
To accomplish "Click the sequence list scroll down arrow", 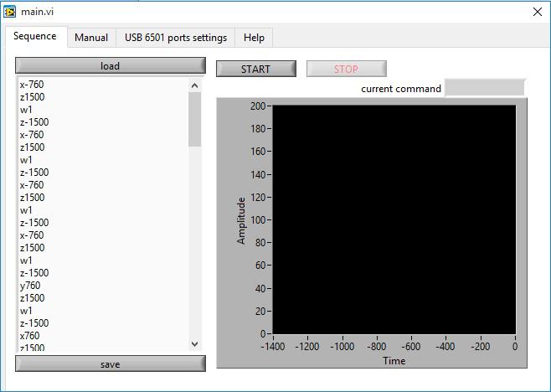I will click(194, 343).
